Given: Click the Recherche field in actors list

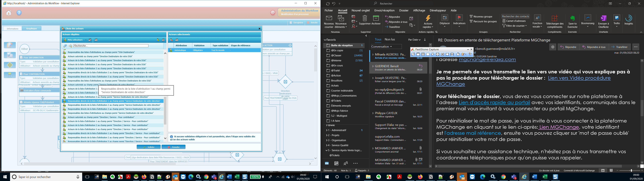Looking at the screenshot, I should point(111,46).
